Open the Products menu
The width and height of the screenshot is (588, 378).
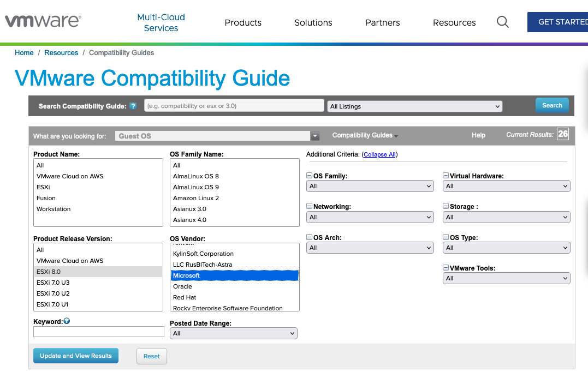pyautogui.click(x=243, y=22)
